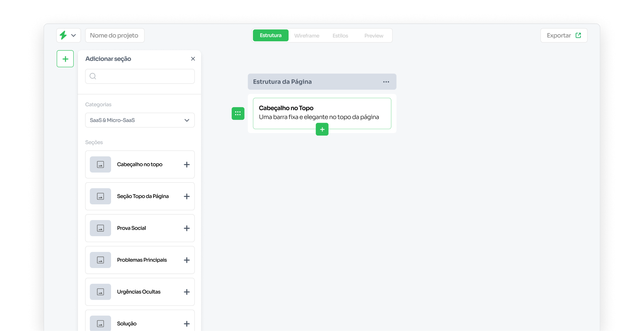Add the Solução section
This screenshot has height=331, width=644.
pyautogui.click(x=187, y=324)
